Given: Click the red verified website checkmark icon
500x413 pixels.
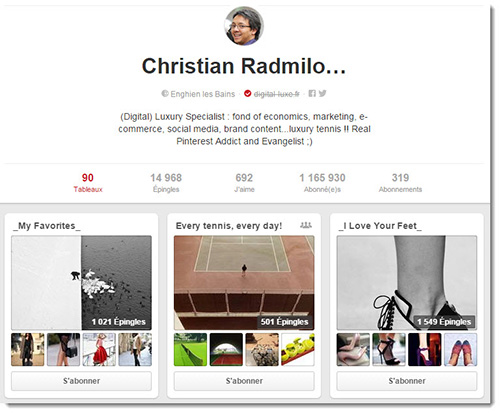Looking at the screenshot, I should coord(247,94).
